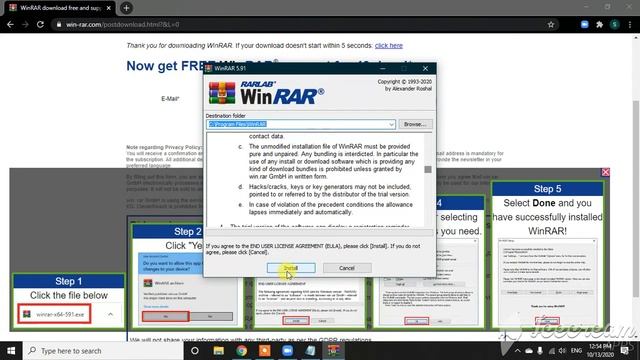Image resolution: width=640 pixels, height=360 pixels.
Task: Expand the chevron beside winrar-x64-591.exe download
Action: pyautogui.click(x=111, y=314)
